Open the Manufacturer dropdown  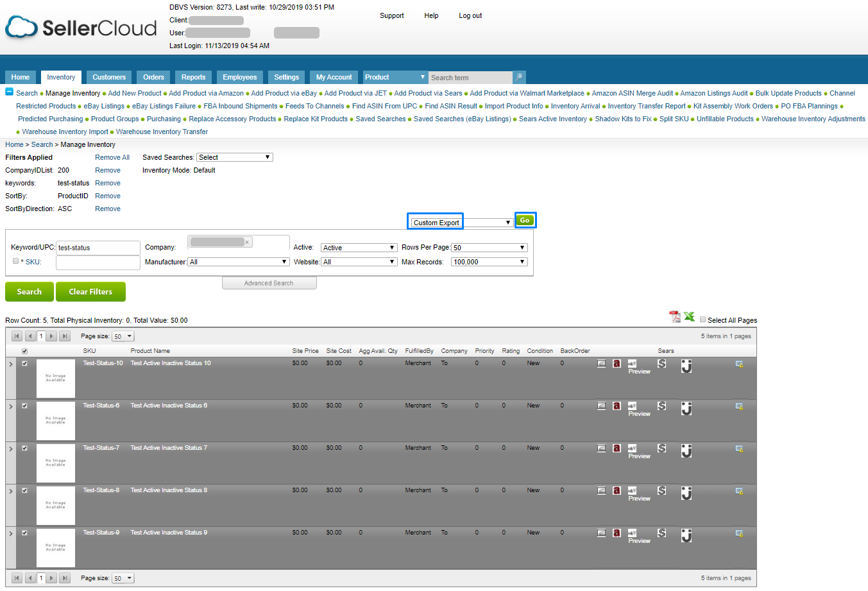coord(239,262)
